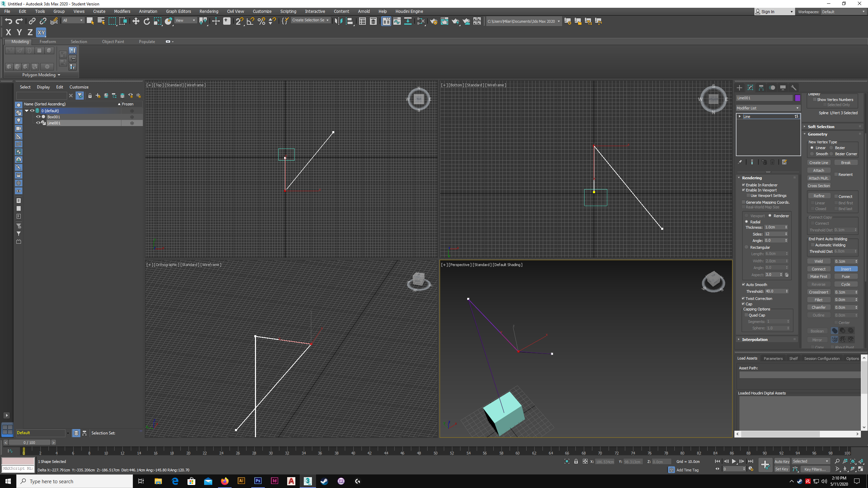The width and height of the screenshot is (868, 488).
Task: Expand the Line entry in the modifier stack
Action: (740, 116)
